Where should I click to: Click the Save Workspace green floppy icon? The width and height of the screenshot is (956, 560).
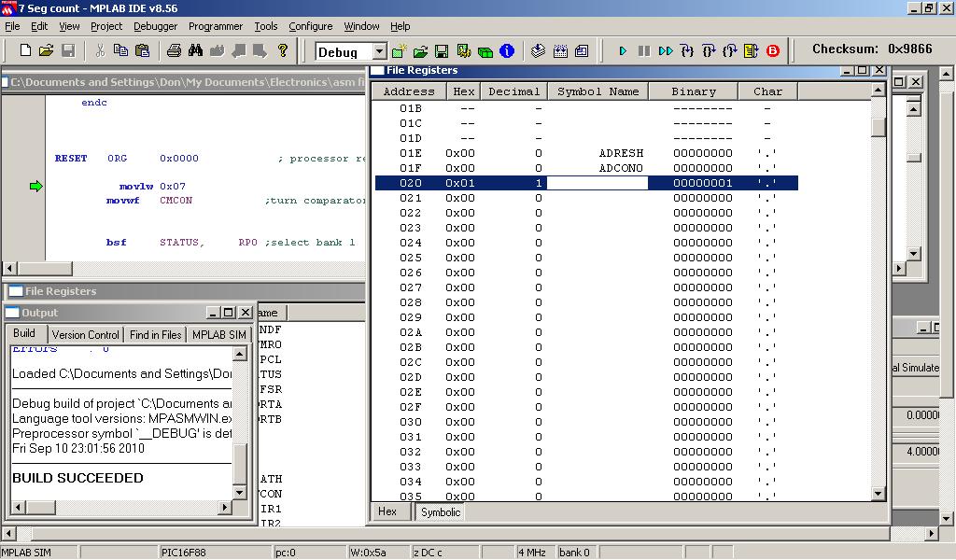pyautogui.click(x=442, y=51)
